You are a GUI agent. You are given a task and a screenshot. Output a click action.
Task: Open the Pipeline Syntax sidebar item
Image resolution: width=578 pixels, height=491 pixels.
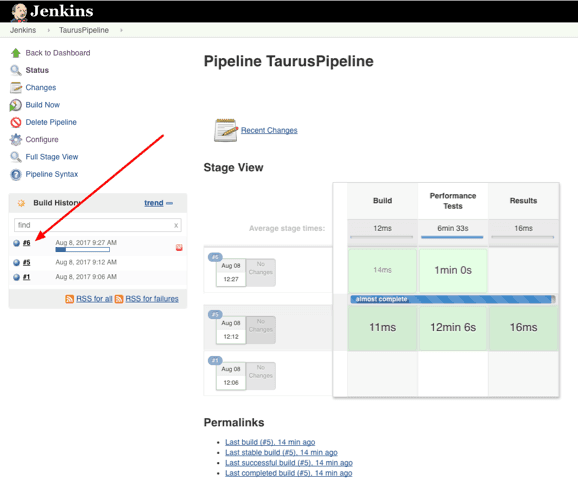click(52, 174)
